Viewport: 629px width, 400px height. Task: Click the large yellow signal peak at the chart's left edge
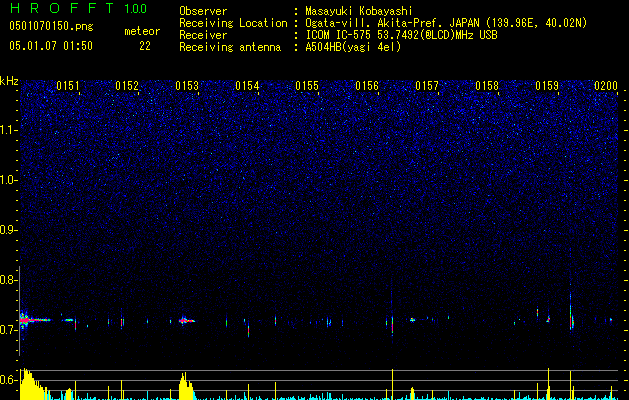(x=34, y=384)
